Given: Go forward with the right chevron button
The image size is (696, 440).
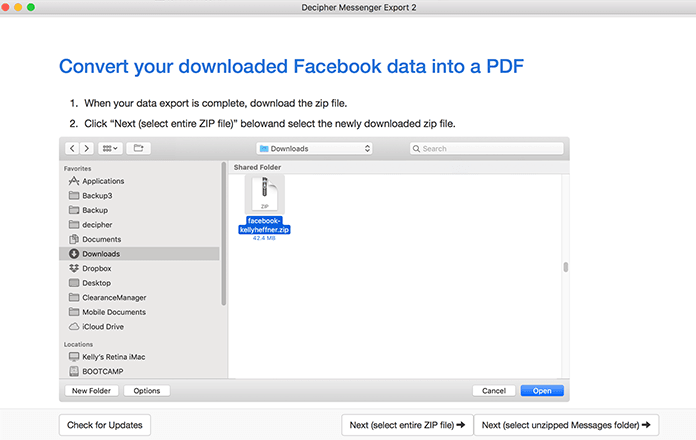Looking at the screenshot, I should pyautogui.click(x=87, y=148).
